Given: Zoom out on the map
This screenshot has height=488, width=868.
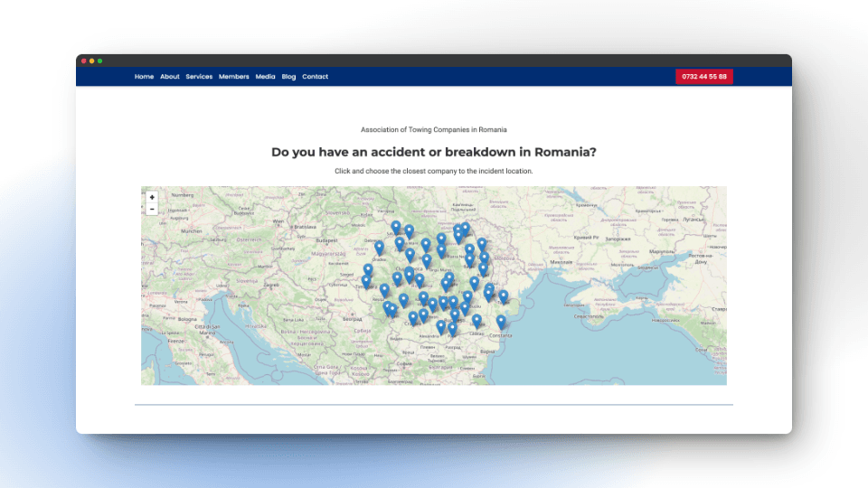Looking at the screenshot, I should pos(152,209).
